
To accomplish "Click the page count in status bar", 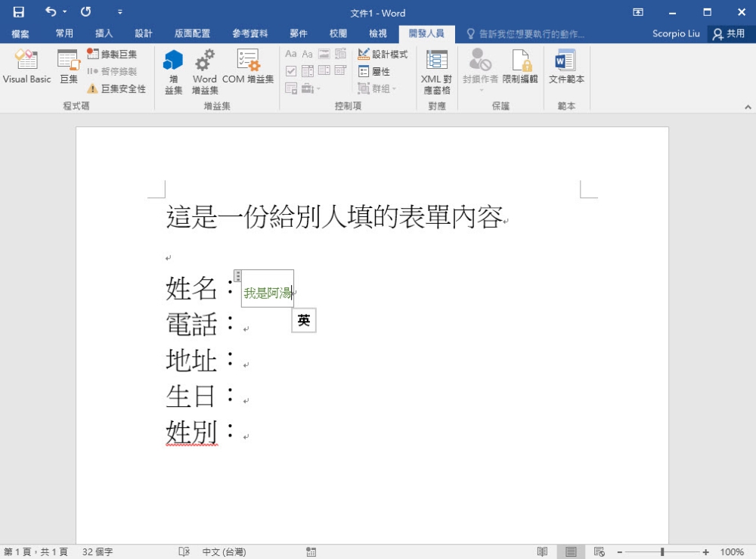I will 36,551.
